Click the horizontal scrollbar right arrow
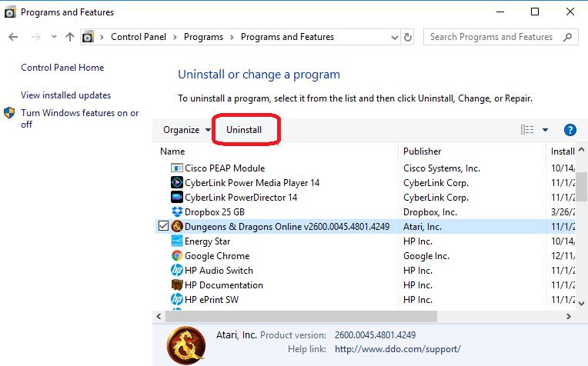 point(569,316)
